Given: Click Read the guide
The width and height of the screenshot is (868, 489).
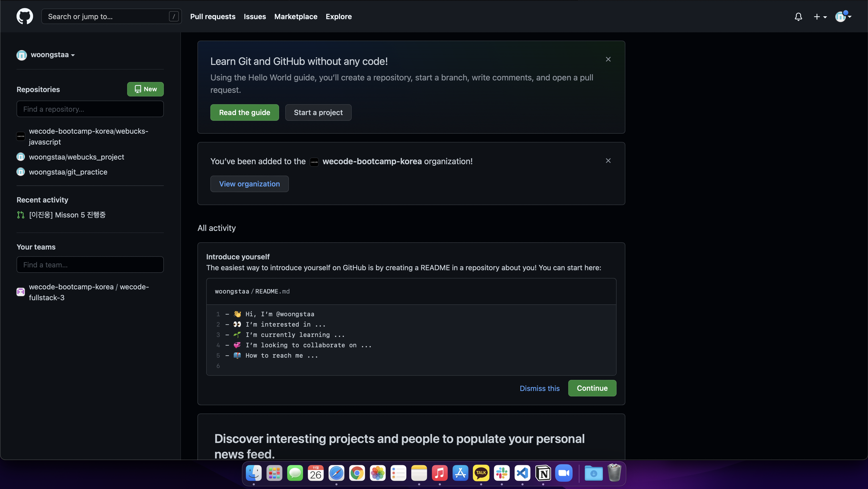Looking at the screenshot, I should point(244,112).
